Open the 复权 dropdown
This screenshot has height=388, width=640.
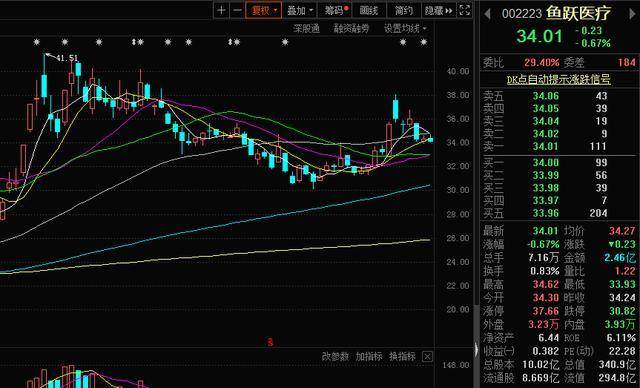(264, 10)
